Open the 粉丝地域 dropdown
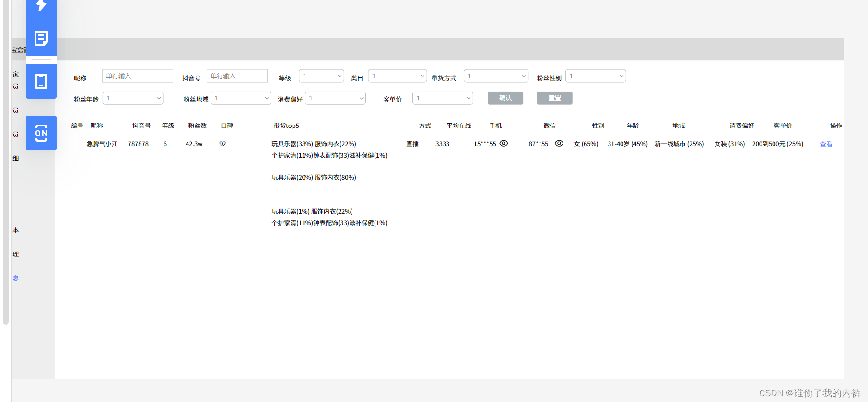 [x=241, y=98]
